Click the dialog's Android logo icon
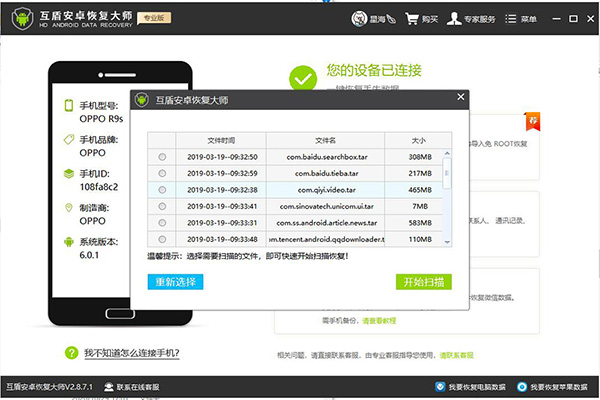The height and width of the screenshot is (400, 600). point(142,100)
